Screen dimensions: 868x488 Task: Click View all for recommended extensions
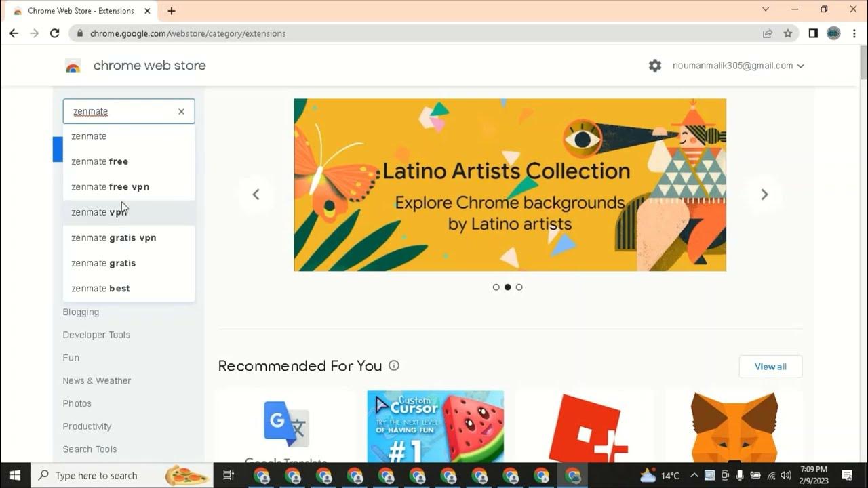pos(770,367)
